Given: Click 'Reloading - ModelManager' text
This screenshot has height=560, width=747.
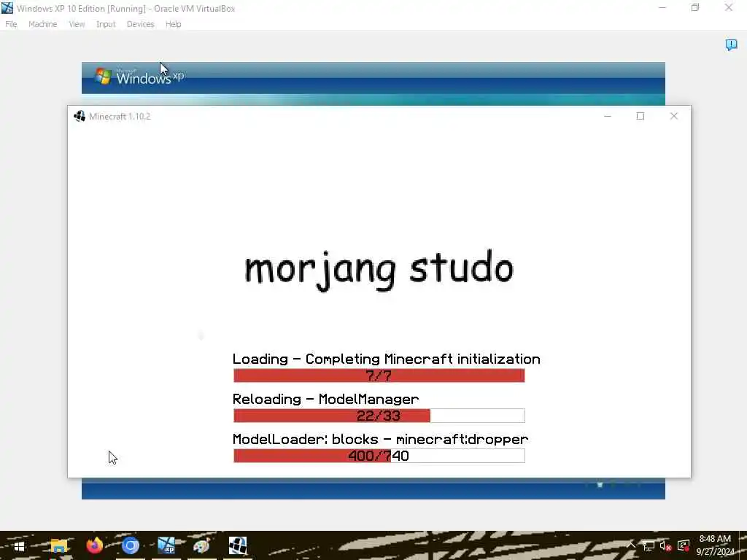Looking at the screenshot, I should (326, 399).
